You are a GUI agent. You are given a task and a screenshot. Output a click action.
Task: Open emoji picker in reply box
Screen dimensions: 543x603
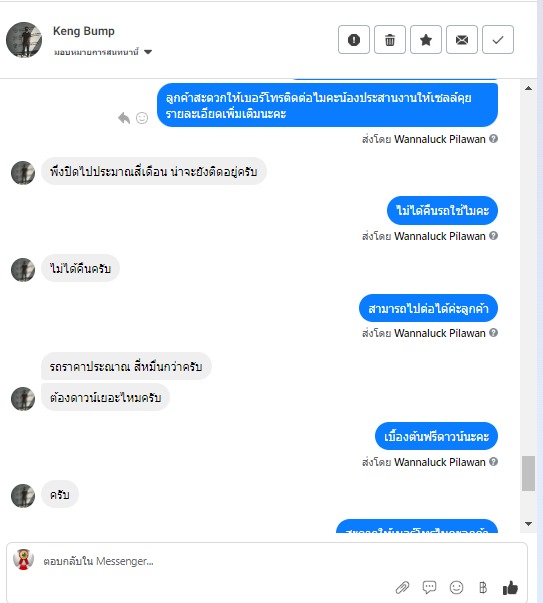[x=456, y=587]
